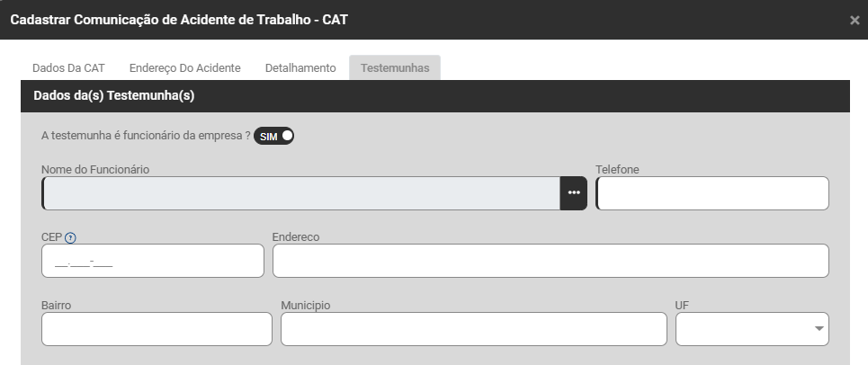Open the UF dropdown

coord(752,329)
